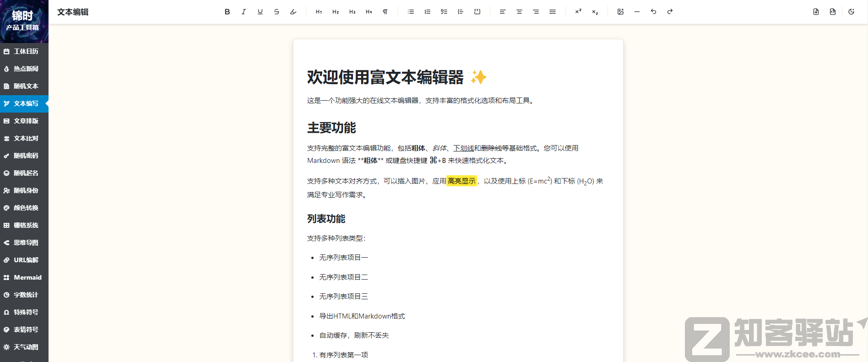
Task: Open Mermaid diagram tool
Action: point(24,277)
